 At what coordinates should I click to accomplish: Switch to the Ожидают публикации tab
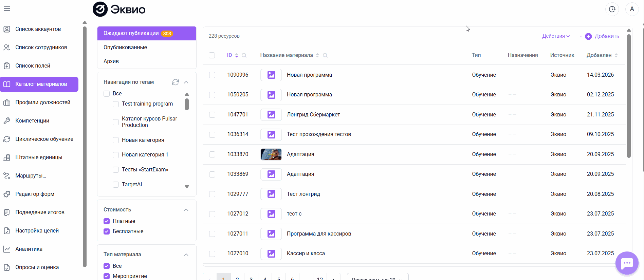[x=147, y=33]
